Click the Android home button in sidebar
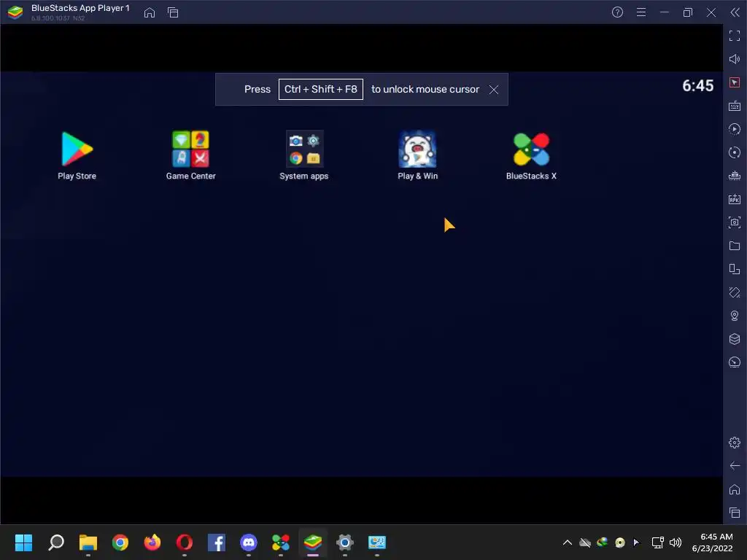This screenshot has height=560, width=747. [735, 489]
